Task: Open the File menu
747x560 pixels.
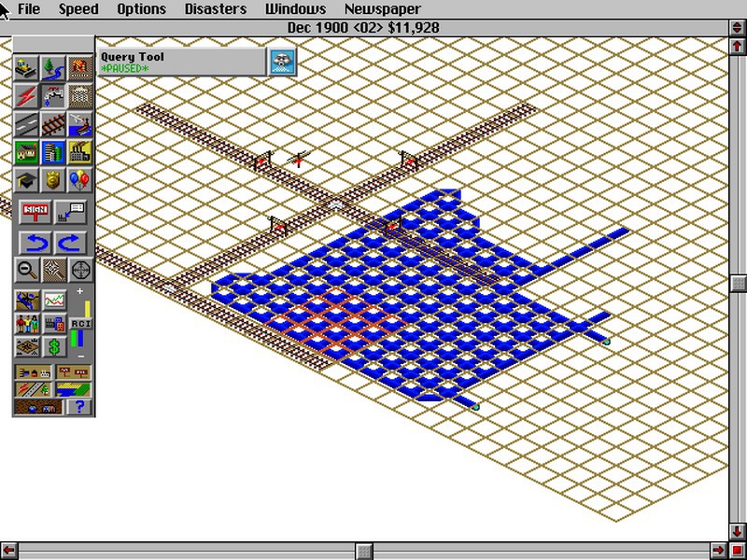Action: [29, 9]
